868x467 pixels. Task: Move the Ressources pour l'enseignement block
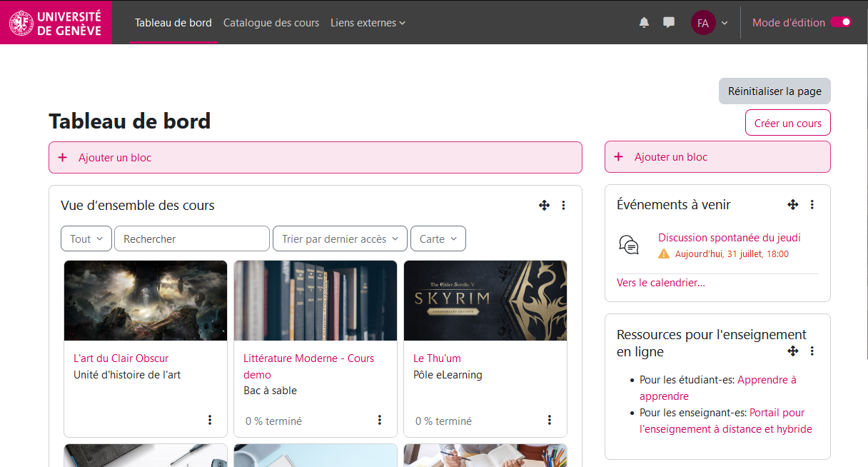[792, 351]
